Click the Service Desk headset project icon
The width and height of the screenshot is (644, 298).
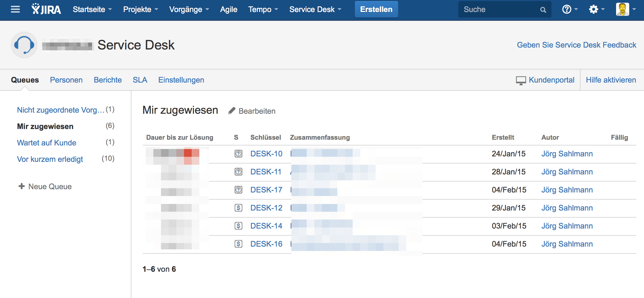pyautogui.click(x=24, y=45)
